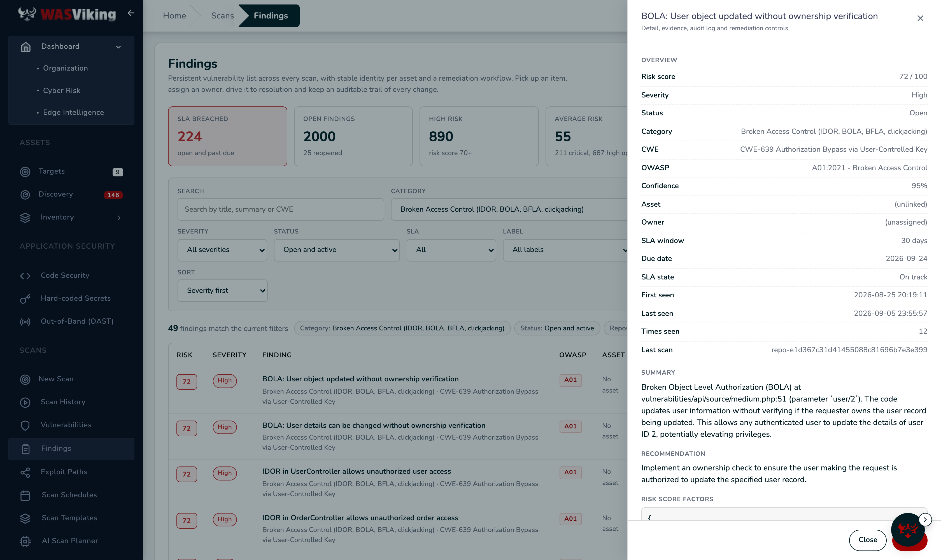Open Out-of-Band (OAST) via its signal icon
This screenshot has width=941, height=560.
pos(25,322)
